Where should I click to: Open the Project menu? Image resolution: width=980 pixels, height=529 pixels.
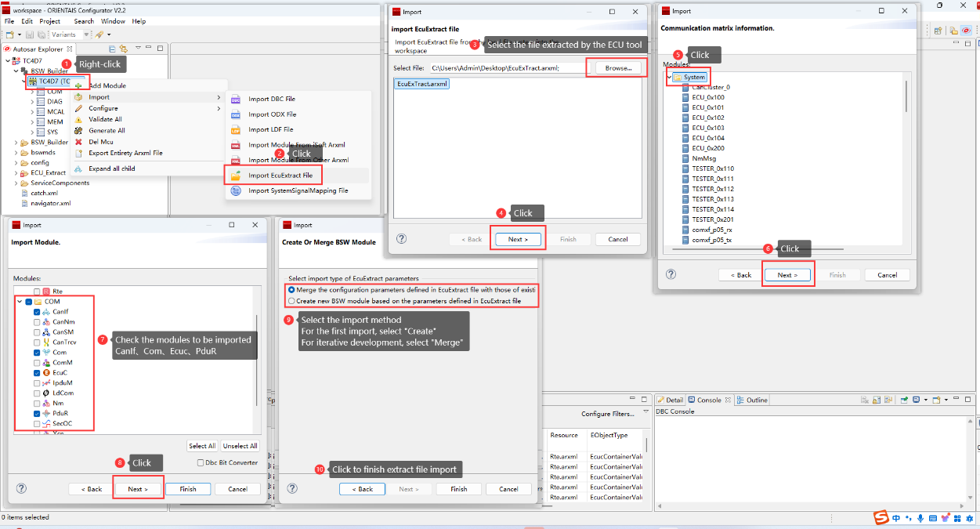(x=50, y=21)
